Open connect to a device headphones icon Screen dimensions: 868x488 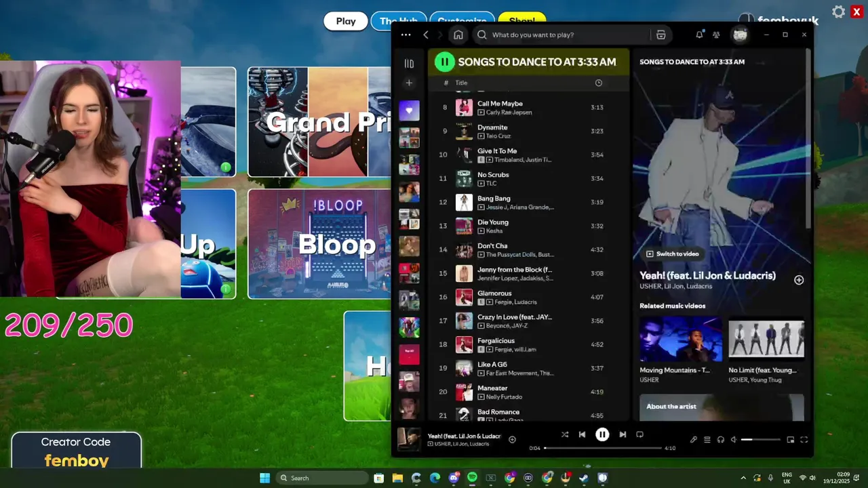tap(720, 440)
